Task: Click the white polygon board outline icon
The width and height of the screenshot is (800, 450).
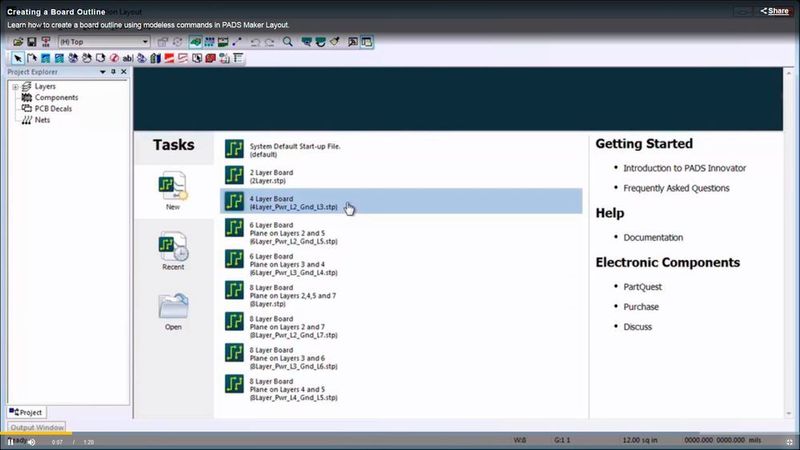Action: click(101, 58)
